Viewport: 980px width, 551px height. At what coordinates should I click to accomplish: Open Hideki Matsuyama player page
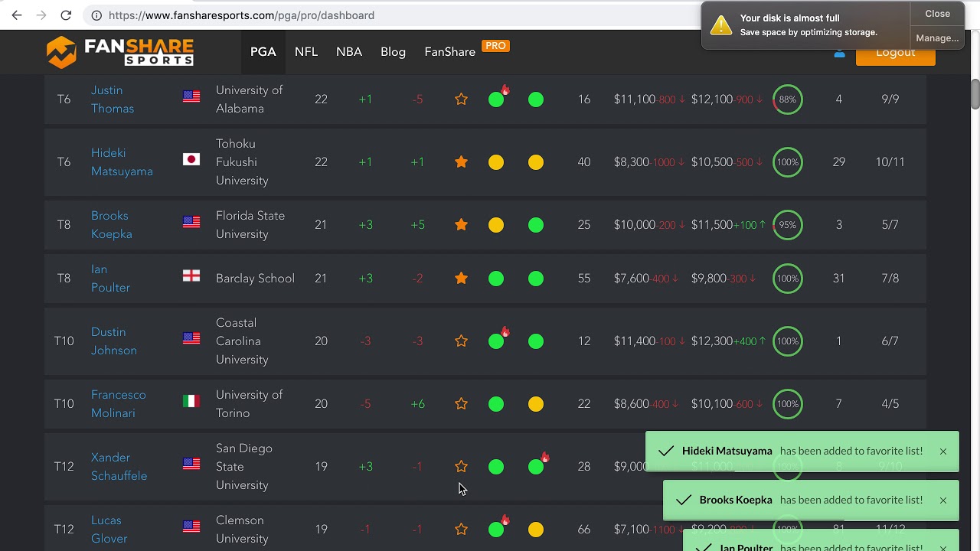pos(122,161)
